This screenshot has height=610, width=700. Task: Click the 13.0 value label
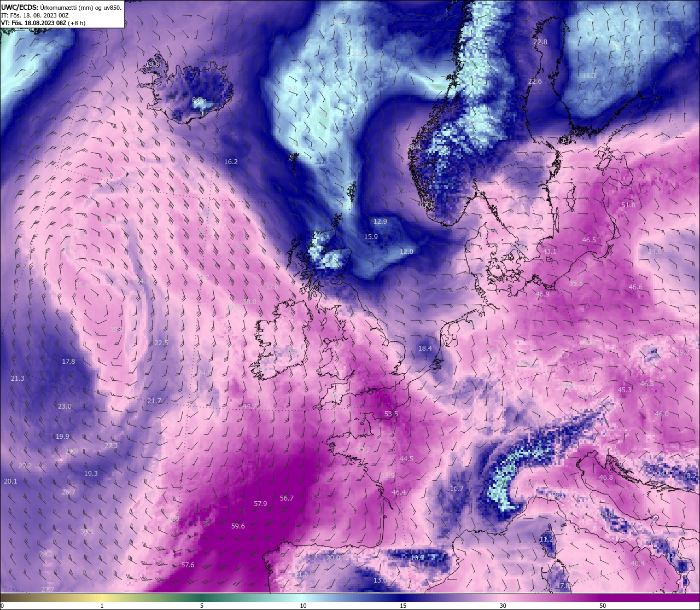(380, 580)
